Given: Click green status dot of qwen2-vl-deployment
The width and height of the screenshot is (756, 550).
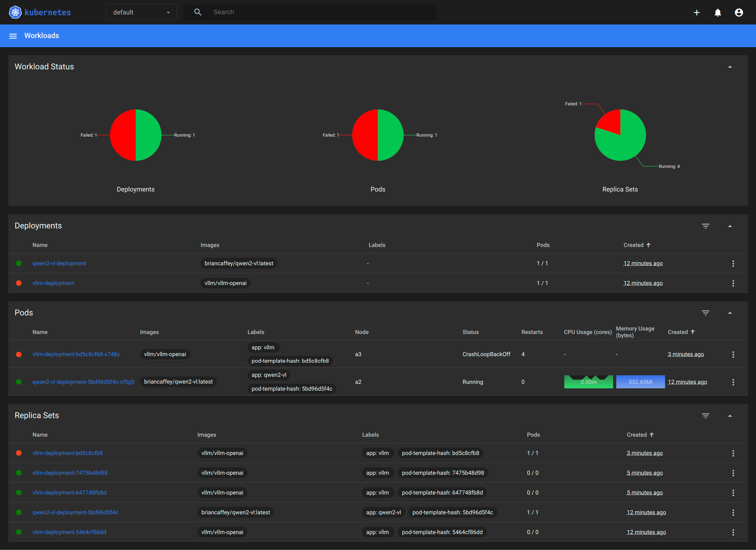Looking at the screenshot, I should pos(19,263).
